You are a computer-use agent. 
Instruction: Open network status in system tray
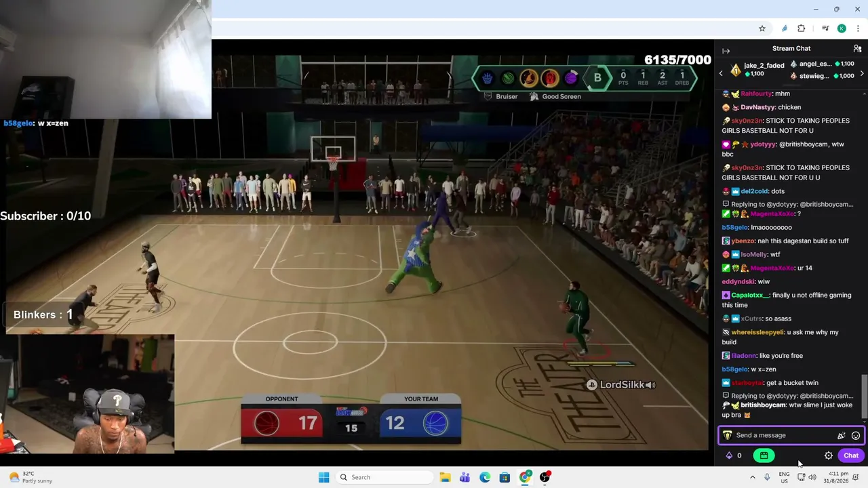pyautogui.click(x=801, y=477)
